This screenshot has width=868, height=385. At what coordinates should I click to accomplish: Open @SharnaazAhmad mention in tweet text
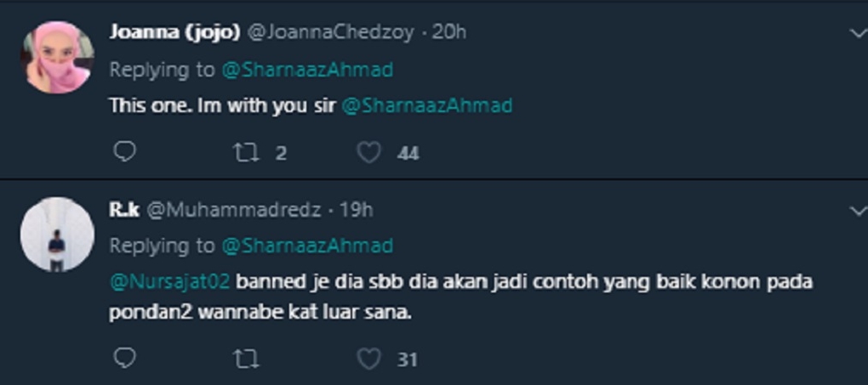point(427,105)
